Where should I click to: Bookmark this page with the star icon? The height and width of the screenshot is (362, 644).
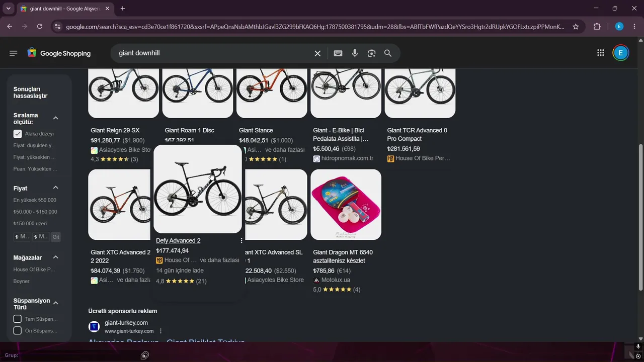(x=576, y=27)
